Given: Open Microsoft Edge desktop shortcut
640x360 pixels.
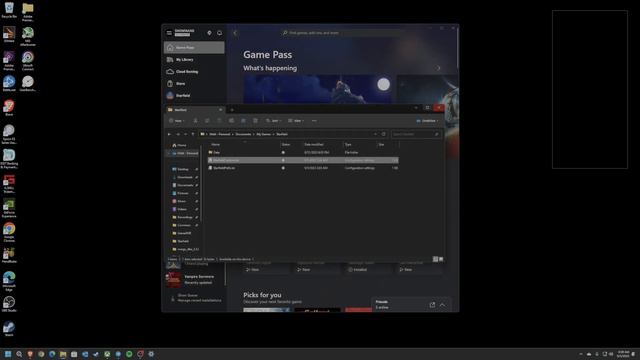Looking at the screenshot, I should [x=9, y=281].
